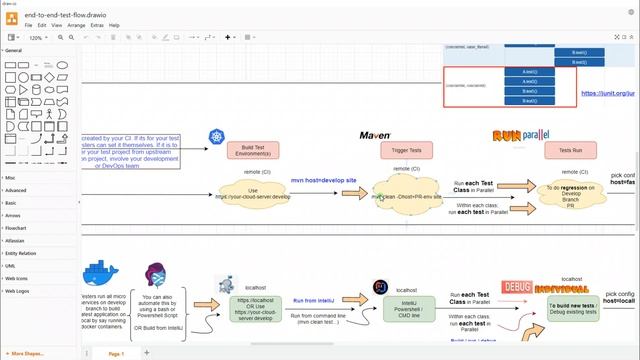Open the https://junit.org link
640x360 pixels.
[x=608, y=93]
